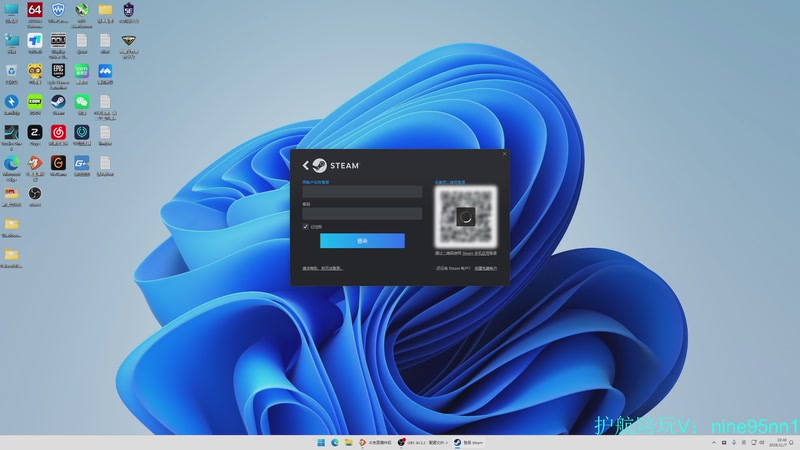The height and width of the screenshot is (450, 800).
Task: Show hidden system tray icons
Action: click(713, 442)
